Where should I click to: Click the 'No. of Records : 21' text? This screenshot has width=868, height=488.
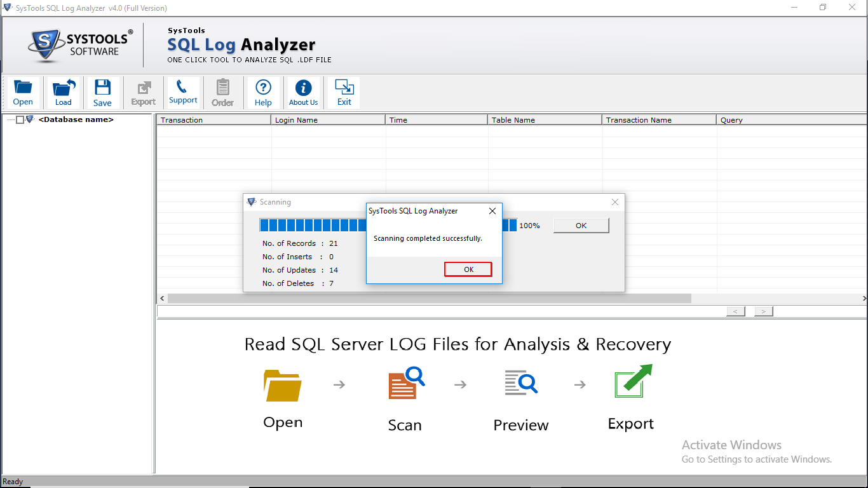tap(300, 243)
